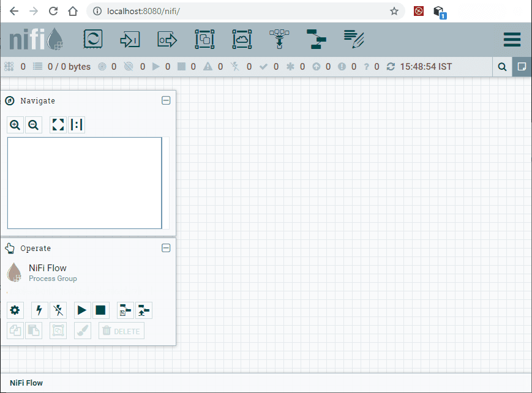Select the Processor component icon

click(93, 40)
